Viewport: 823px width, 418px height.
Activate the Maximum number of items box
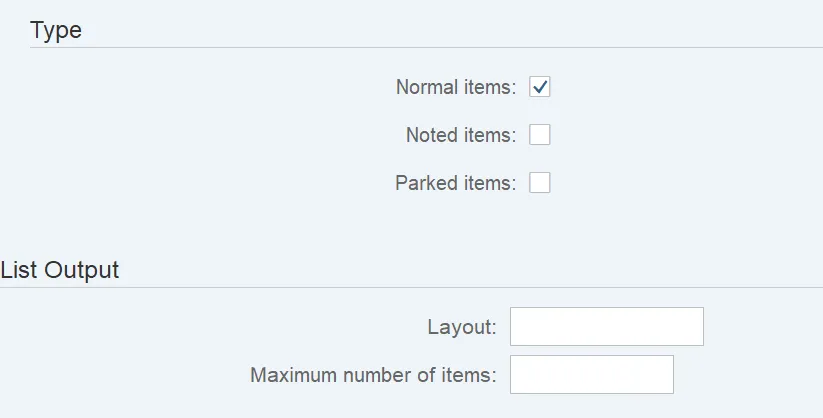tap(592, 375)
